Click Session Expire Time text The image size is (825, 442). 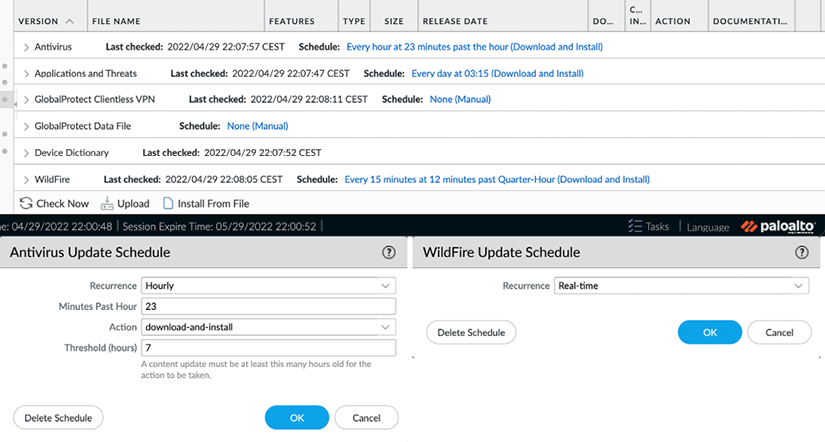[219, 226]
